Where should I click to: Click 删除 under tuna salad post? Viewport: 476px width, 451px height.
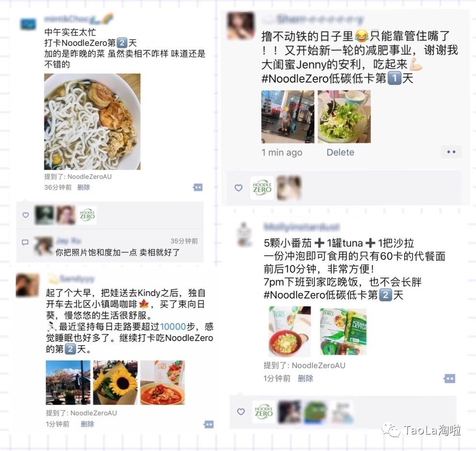pyautogui.click(x=305, y=378)
